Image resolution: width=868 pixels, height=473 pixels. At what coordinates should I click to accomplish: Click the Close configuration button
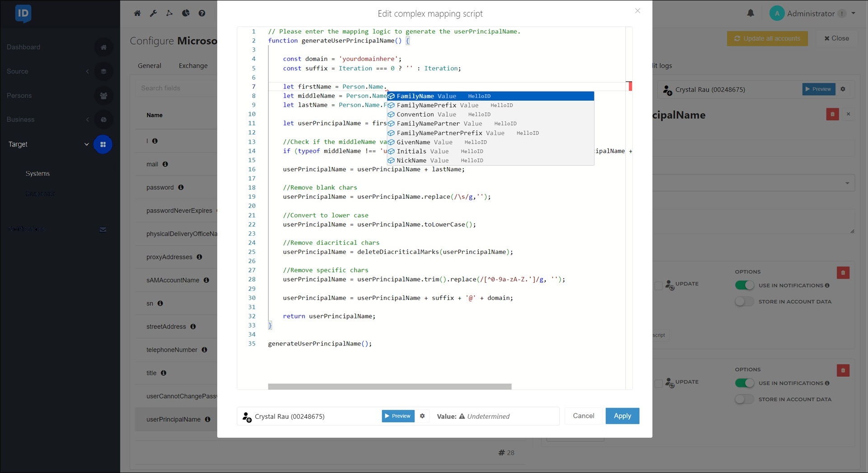tap(837, 38)
